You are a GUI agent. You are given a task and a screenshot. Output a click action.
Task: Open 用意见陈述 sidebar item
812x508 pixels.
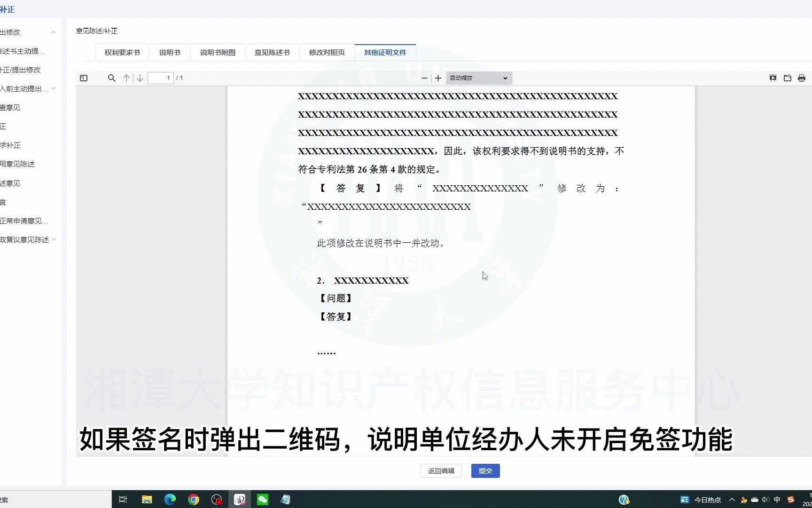click(x=17, y=164)
